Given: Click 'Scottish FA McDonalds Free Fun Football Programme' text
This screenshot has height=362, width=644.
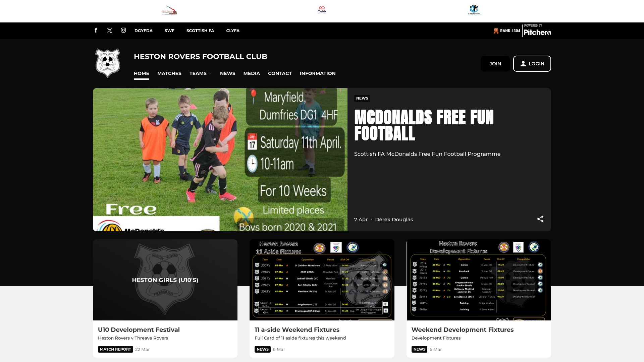Looking at the screenshot, I should click(427, 154).
